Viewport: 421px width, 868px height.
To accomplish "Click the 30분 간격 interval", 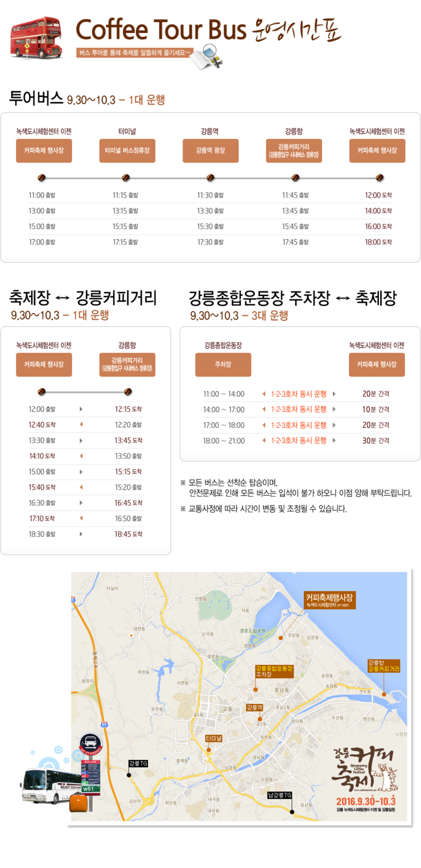I will click(376, 441).
